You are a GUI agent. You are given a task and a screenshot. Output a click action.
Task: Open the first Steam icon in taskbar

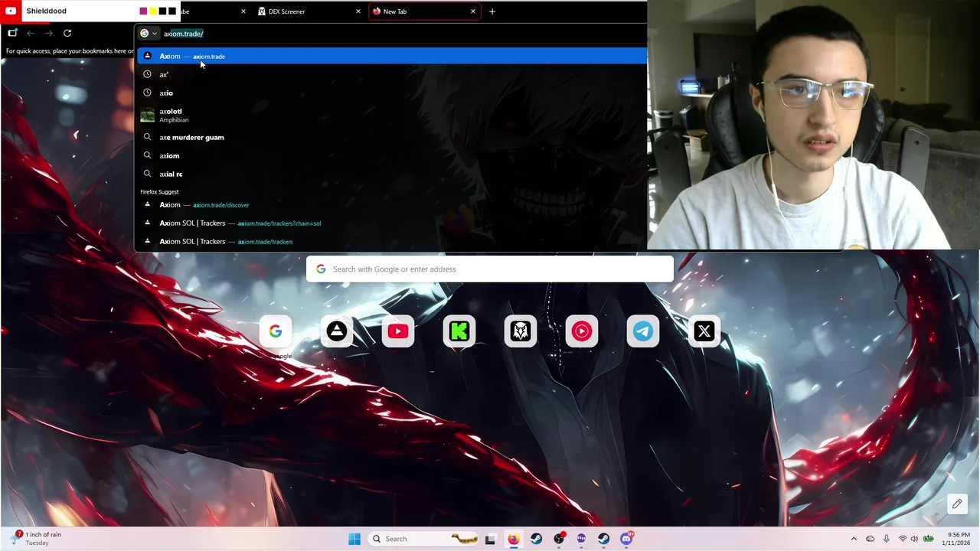(x=536, y=539)
